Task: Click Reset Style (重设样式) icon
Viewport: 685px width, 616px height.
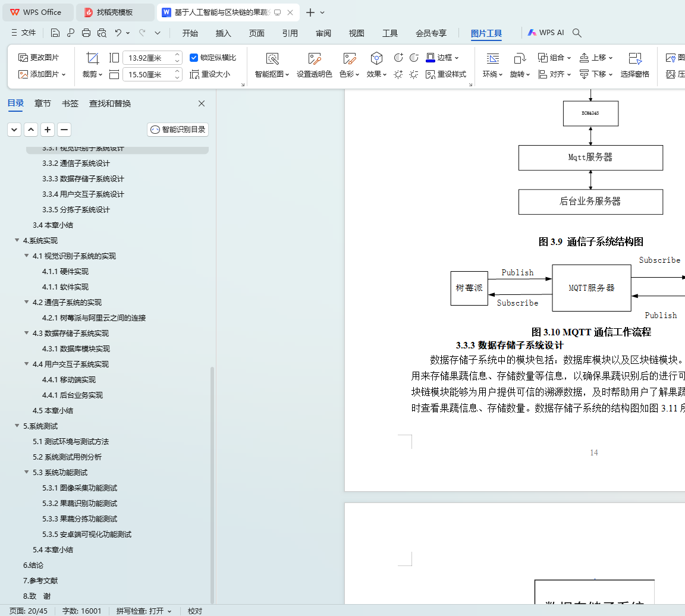Action: tap(446, 74)
